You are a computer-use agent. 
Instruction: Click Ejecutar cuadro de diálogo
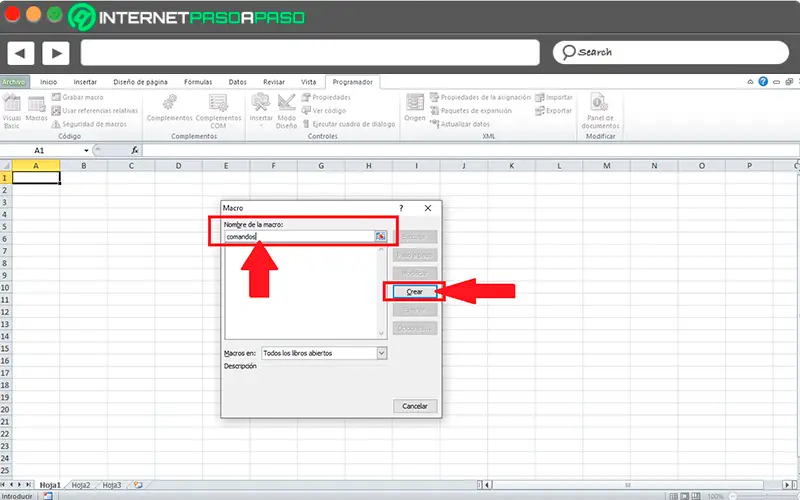(349, 124)
